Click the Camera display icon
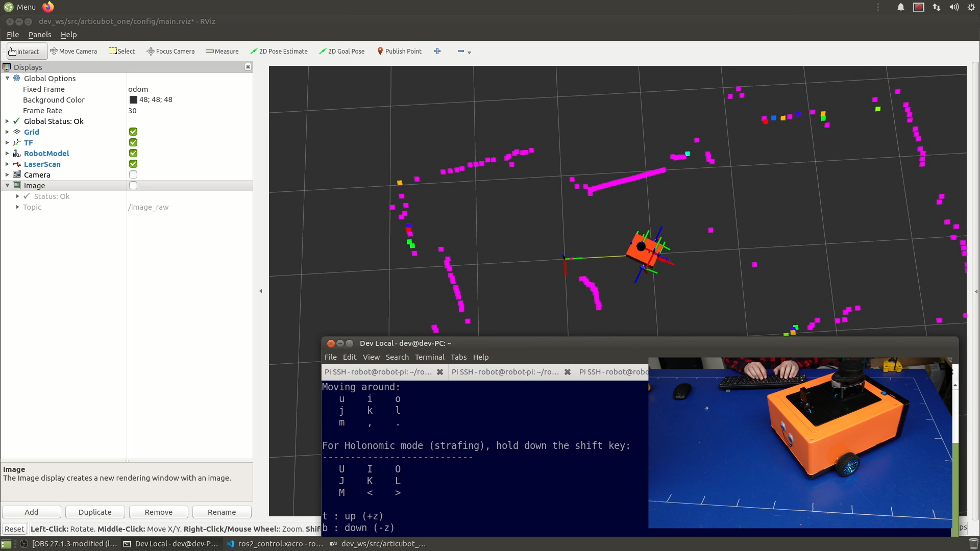The width and height of the screenshot is (980, 551). click(x=17, y=174)
